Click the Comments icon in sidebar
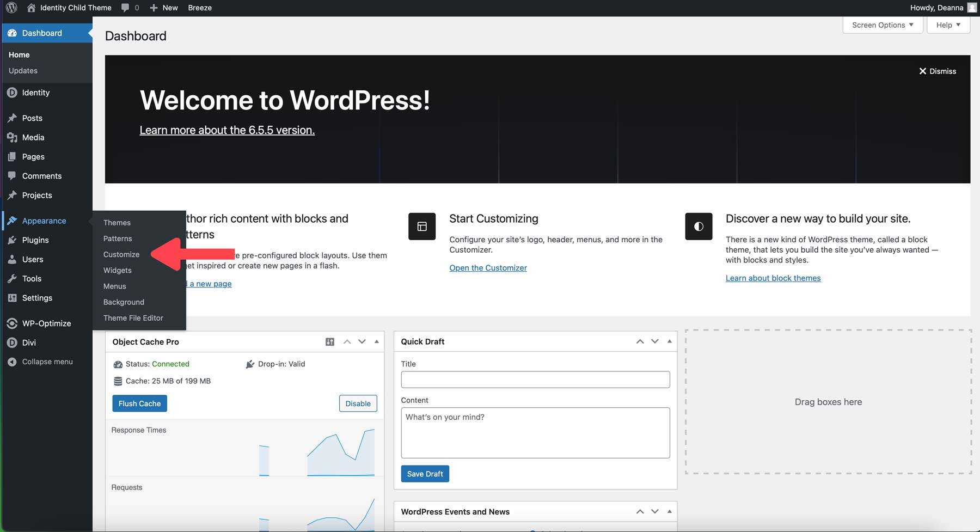The height and width of the screenshot is (532, 980). point(12,176)
